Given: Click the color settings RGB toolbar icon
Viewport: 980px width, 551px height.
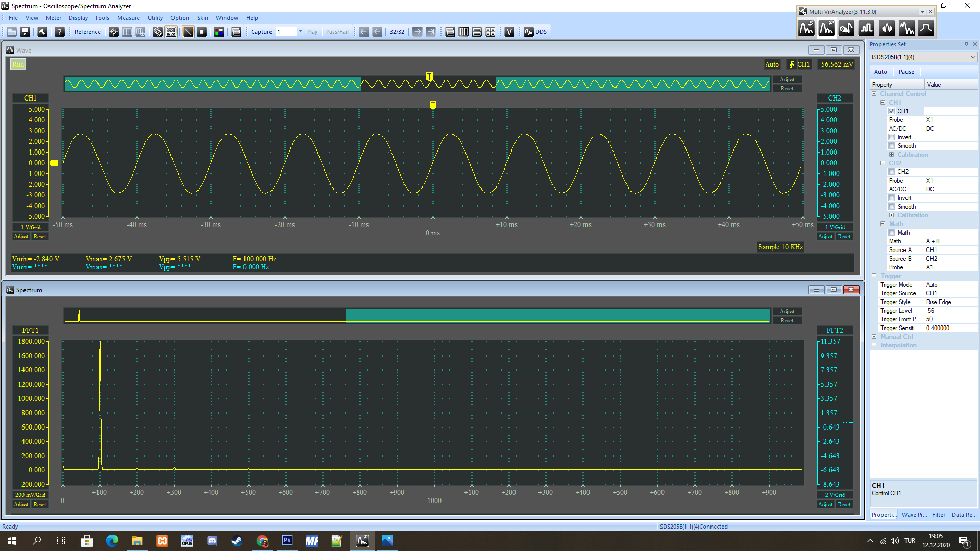Looking at the screenshot, I should pos(219,32).
